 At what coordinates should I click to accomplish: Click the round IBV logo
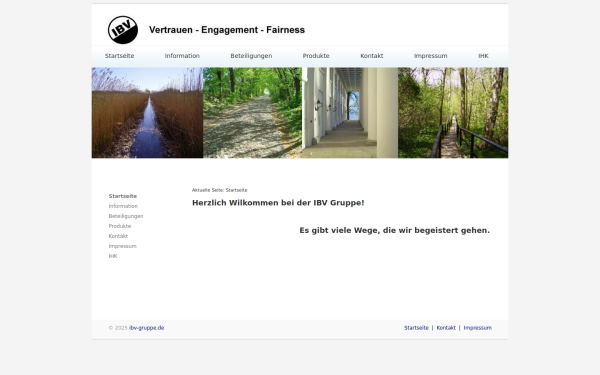(x=123, y=30)
